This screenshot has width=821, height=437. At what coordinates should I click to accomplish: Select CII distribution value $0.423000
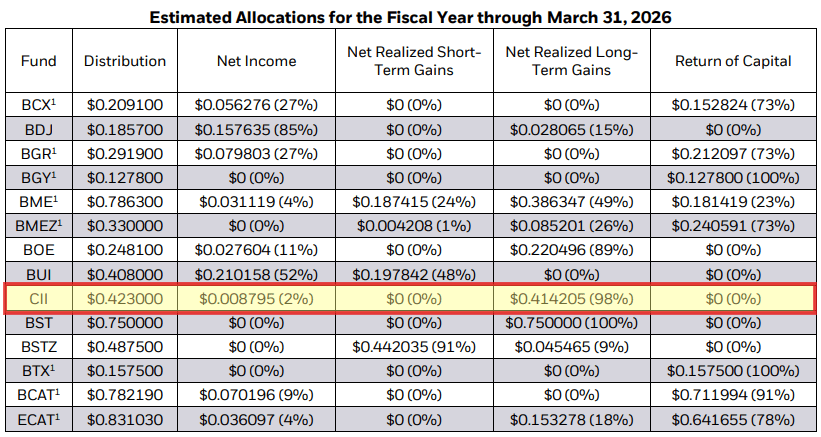125,298
